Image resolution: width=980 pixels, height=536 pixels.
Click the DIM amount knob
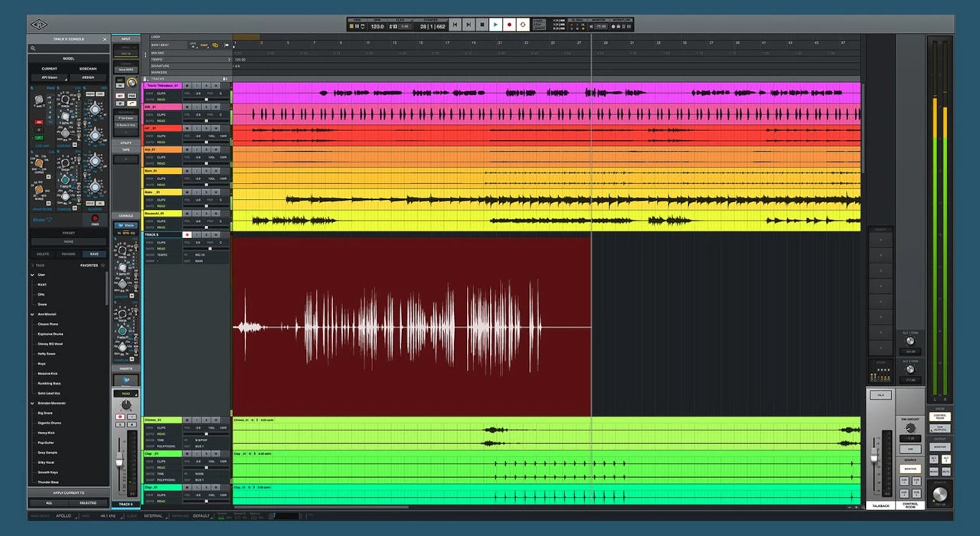910,428
